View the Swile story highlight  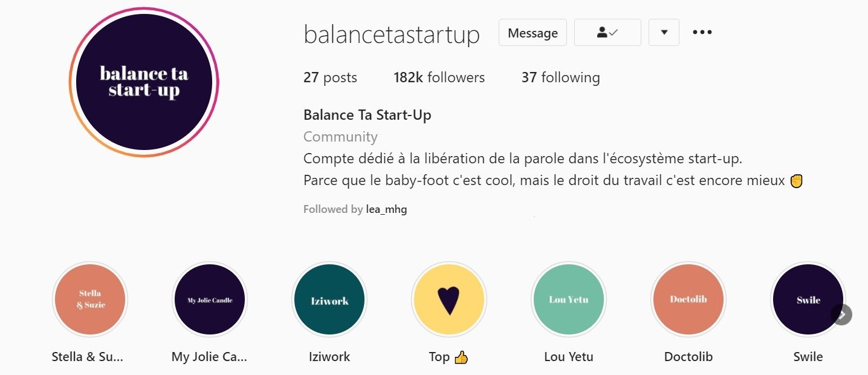808,299
